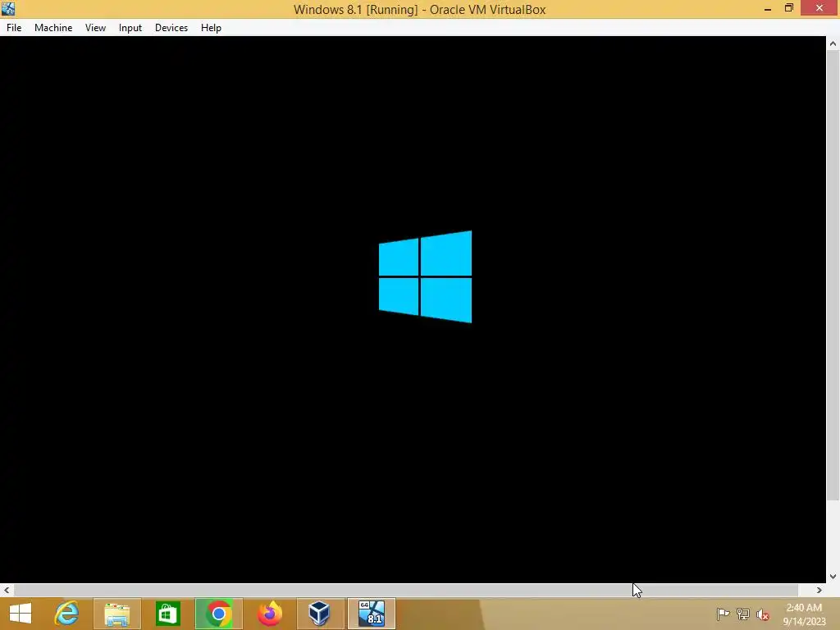Open the Help menu
840x630 pixels.
pos(211,28)
